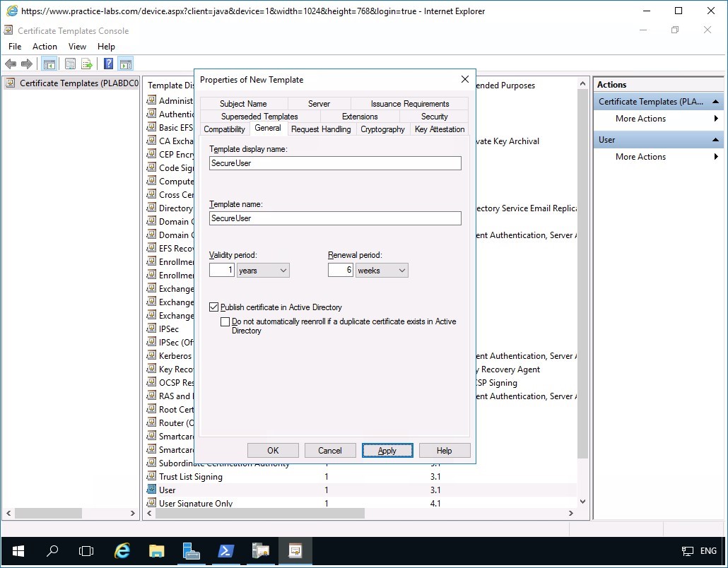Open the Certification Authority taskbar icon
The height and width of the screenshot is (568, 728).
point(260,550)
